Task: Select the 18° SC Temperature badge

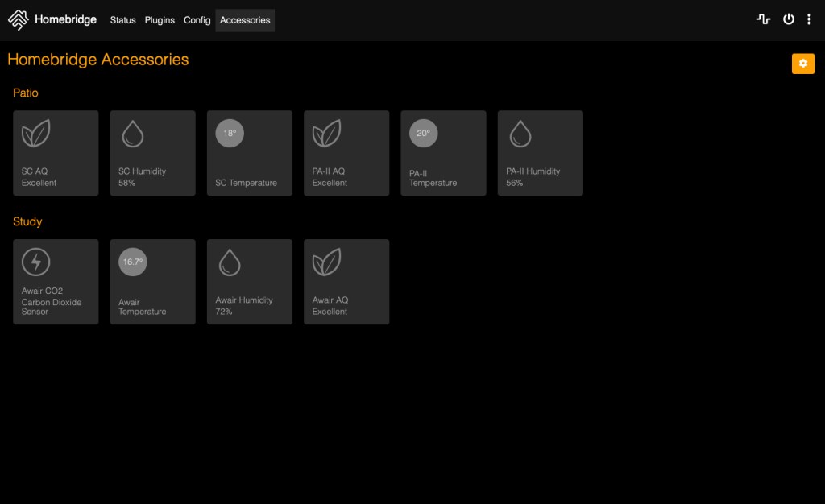Action: click(230, 134)
